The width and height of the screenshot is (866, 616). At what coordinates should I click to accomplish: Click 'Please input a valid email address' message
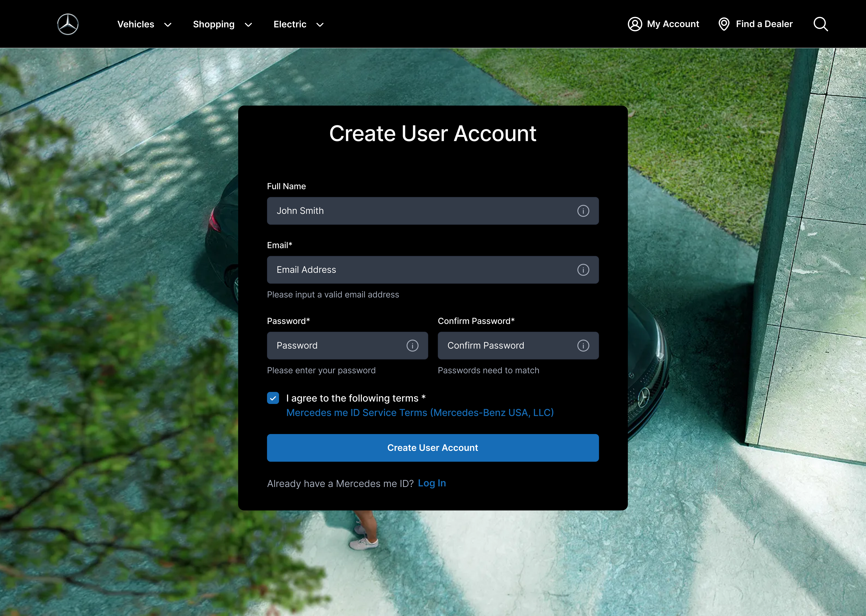(x=333, y=295)
